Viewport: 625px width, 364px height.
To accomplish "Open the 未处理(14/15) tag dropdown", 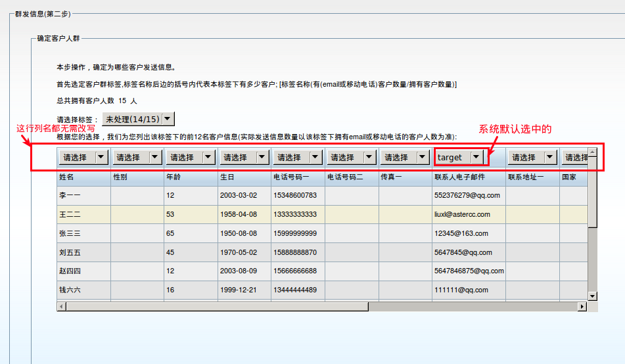I will pyautogui.click(x=139, y=119).
